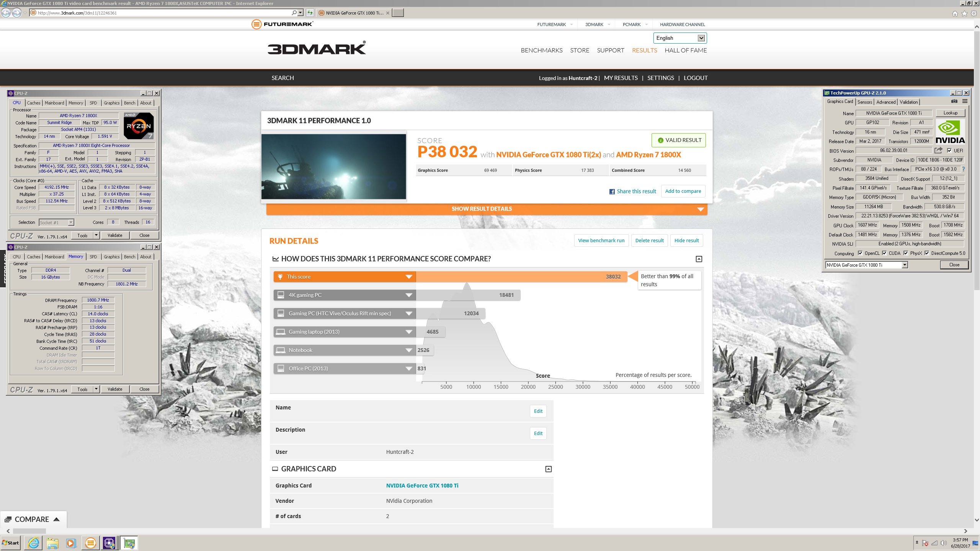Switch to GPU-Z Sensors tab
980x551 pixels.
(865, 102)
